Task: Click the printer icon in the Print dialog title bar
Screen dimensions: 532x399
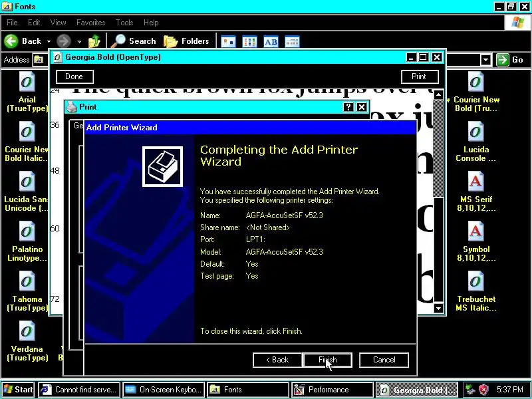Action: click(x=72, y=107)
